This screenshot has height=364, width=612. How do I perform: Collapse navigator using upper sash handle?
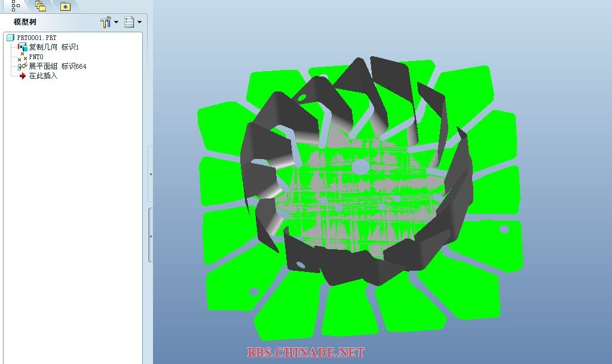[150, 174]
